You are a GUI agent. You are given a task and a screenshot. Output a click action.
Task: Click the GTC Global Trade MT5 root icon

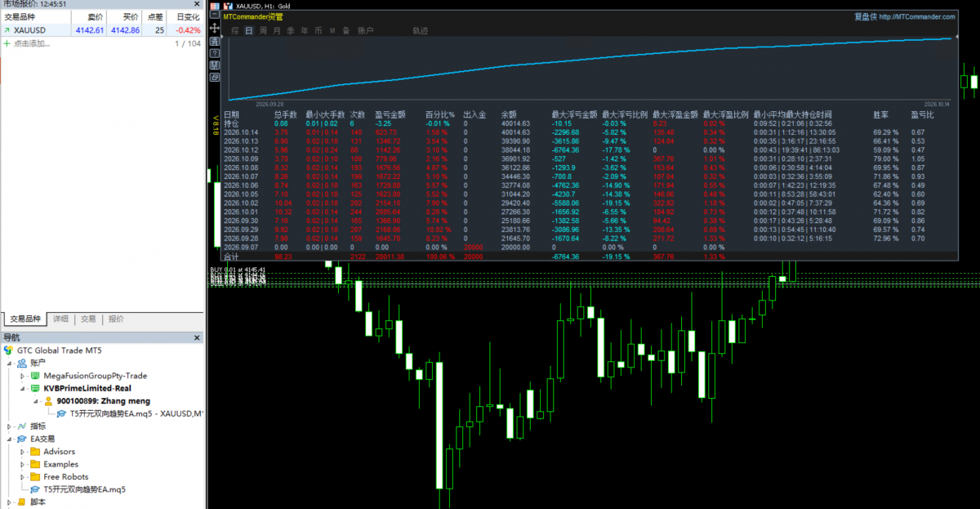tap(8, 350)
